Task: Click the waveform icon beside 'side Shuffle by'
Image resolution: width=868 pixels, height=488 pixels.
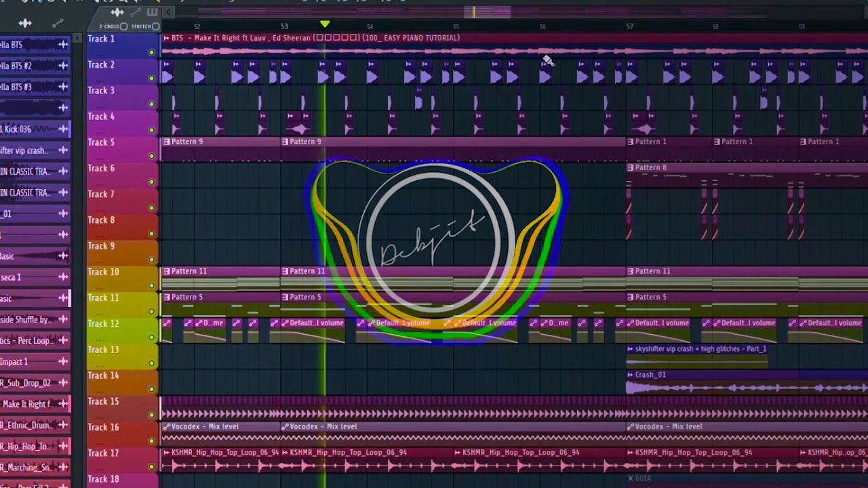Action: point(63,319)
